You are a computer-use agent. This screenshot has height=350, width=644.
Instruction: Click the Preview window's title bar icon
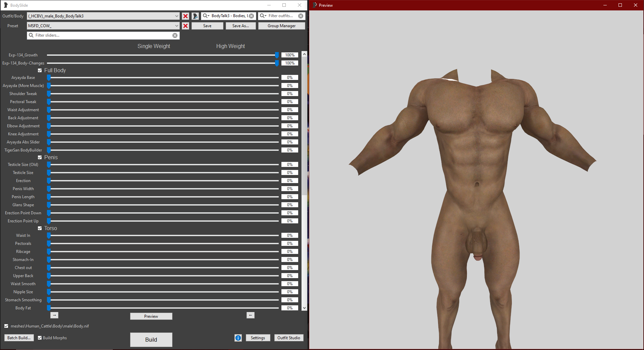(315, 5)
